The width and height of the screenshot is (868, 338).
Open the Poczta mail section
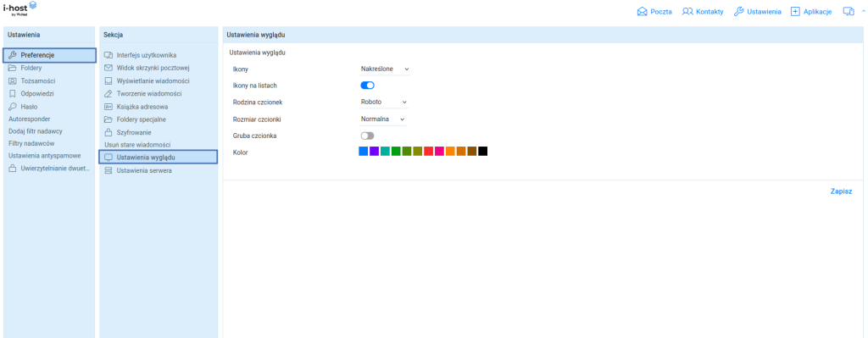[654, 12]
